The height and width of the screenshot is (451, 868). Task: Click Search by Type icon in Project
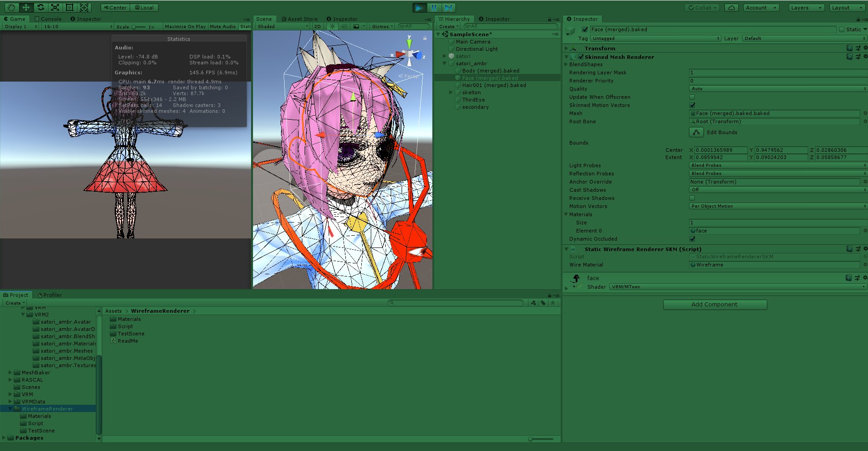click(x=533, y=303)
